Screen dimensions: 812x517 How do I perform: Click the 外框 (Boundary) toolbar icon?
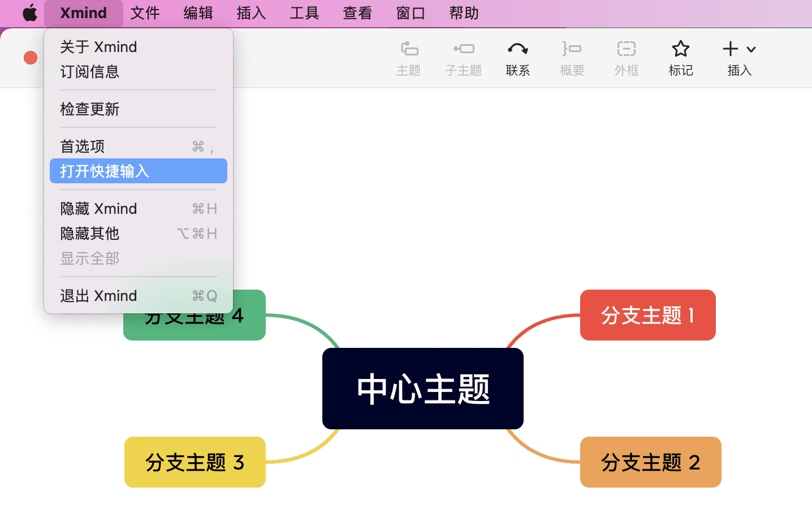coord(626,57)
